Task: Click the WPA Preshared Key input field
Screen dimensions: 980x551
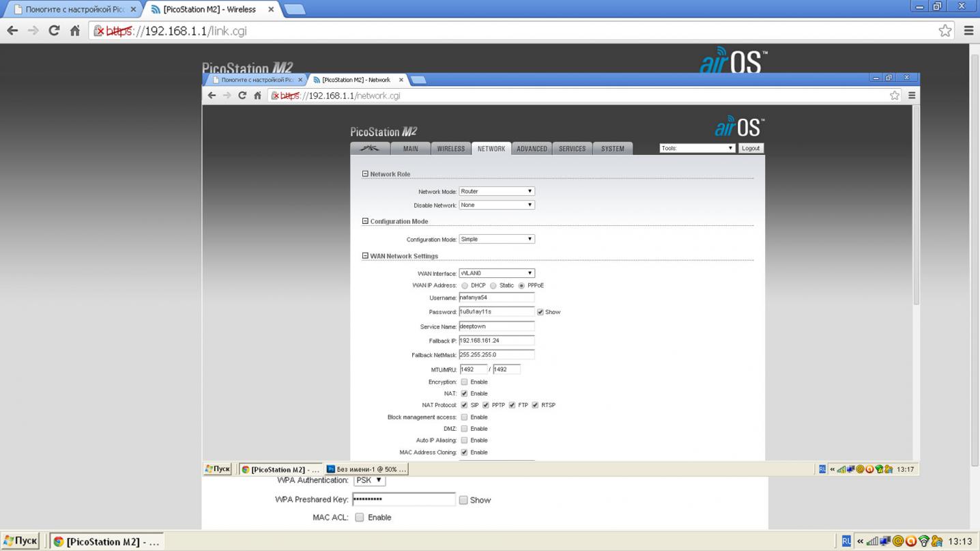Action: pyautogui.click(x=403, y=500)
